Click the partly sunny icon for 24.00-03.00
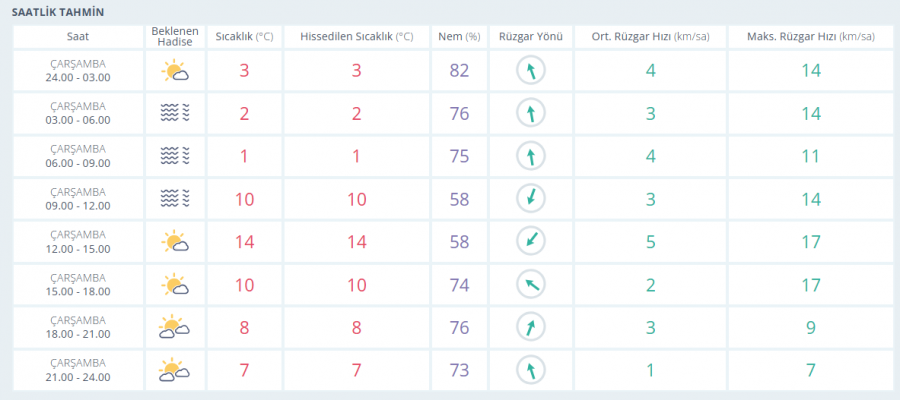The image size is (900, 400). click(x=175, y=71)
